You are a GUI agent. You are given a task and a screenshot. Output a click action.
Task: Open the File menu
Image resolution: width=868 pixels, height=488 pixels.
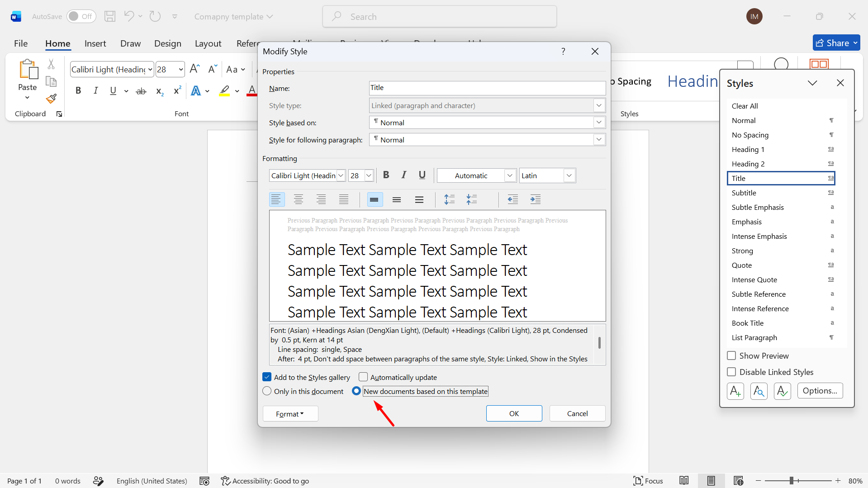[21, 43]
